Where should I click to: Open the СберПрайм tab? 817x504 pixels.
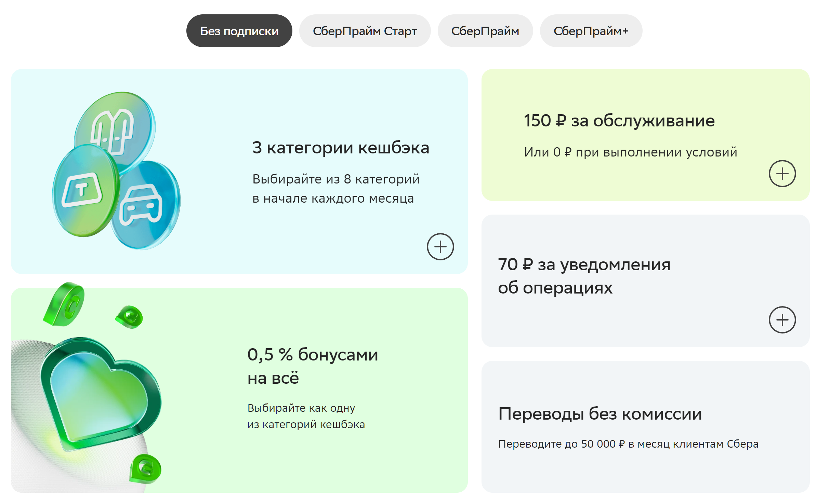(485, 31)
